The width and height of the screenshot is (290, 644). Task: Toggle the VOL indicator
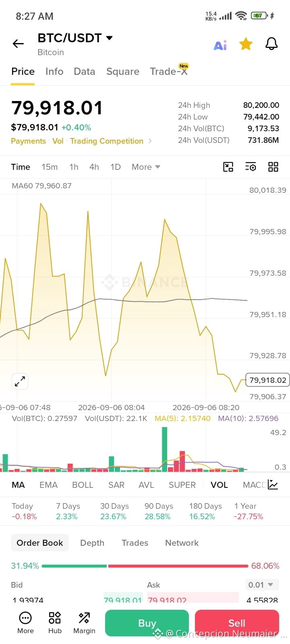click(219, 485)
